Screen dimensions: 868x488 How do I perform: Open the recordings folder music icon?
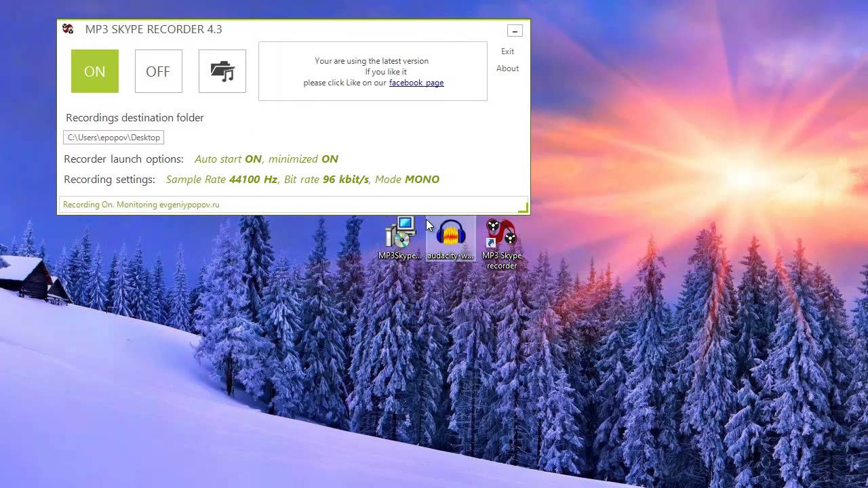click(222, 71)
